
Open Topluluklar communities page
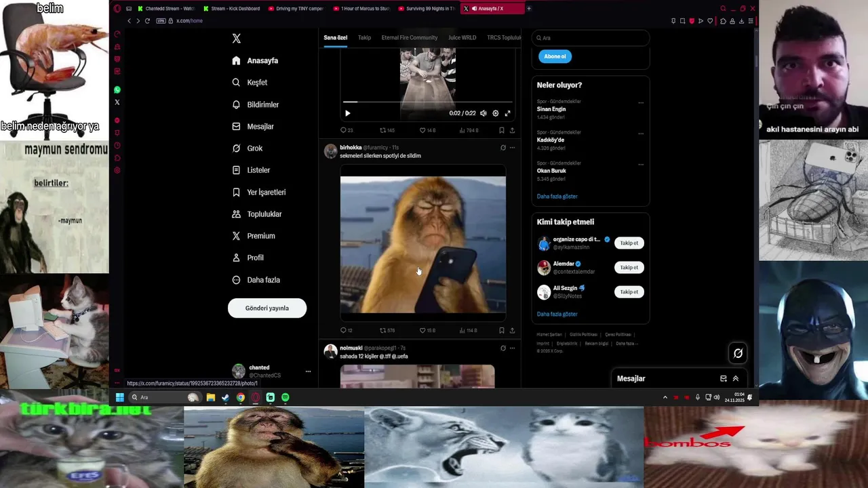click(x=256, y=214)
